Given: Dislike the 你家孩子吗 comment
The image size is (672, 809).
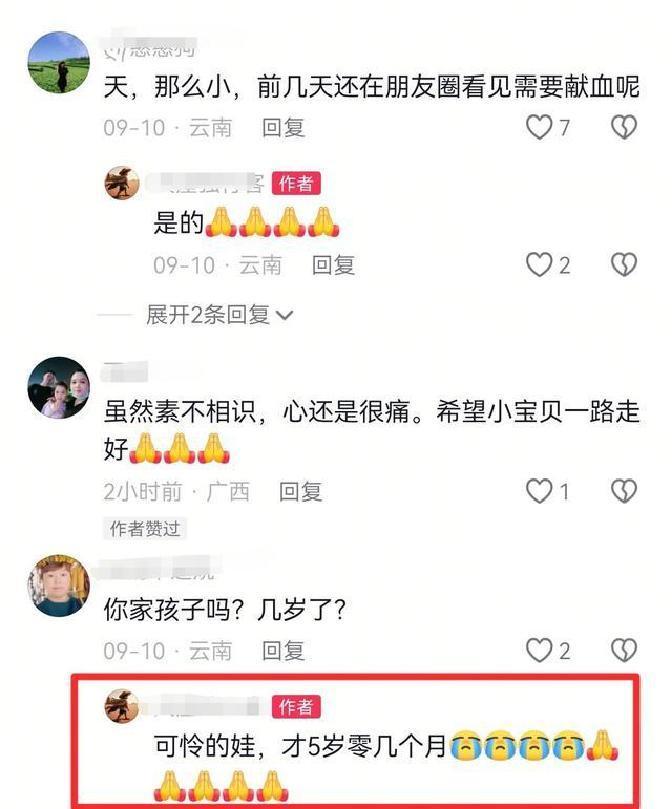Looking at the screenshot, I should click(x=624, y=650).
